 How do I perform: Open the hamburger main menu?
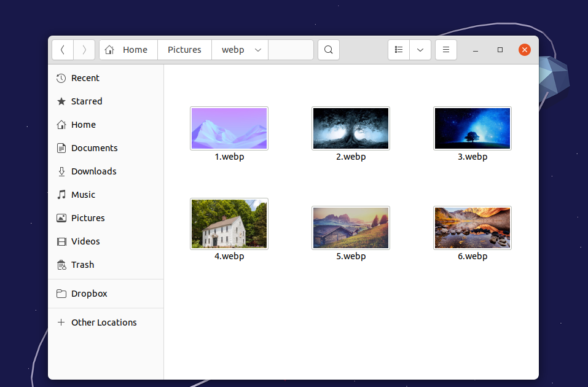click(446, 50)
